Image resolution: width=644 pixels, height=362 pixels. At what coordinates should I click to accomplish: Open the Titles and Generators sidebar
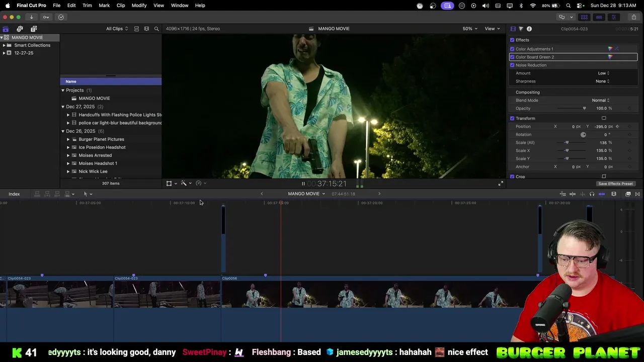click(x=34, y=29)
